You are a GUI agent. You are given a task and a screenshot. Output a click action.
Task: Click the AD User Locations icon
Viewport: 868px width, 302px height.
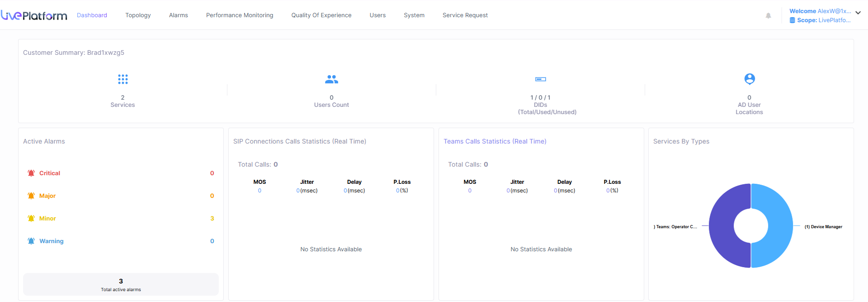(x=749, y=79)
